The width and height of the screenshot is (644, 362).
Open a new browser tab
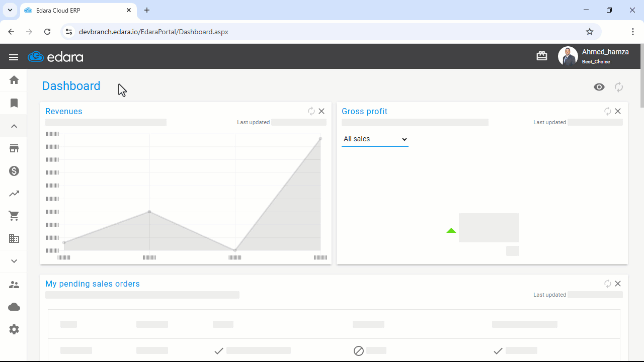point(147,10)
